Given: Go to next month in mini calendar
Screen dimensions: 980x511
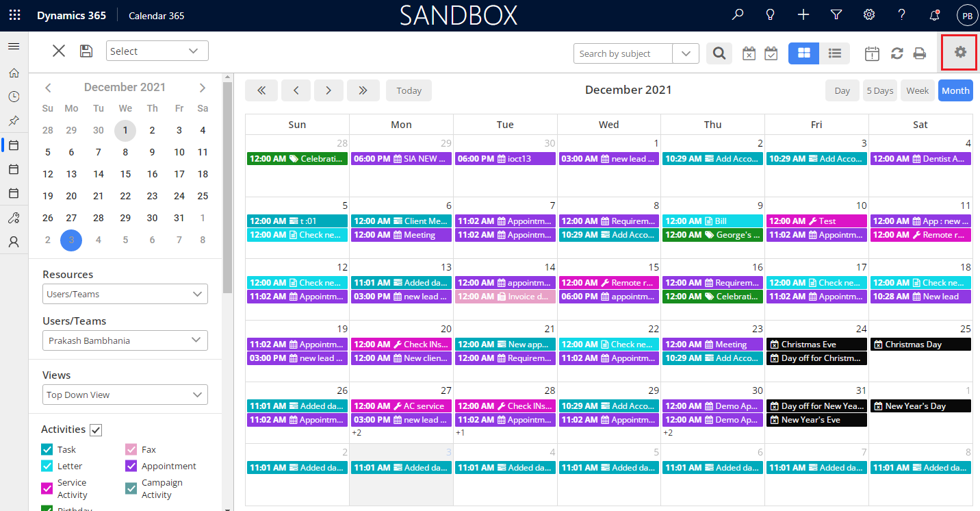Looking at the screenshot, I should tap(203, 88).
